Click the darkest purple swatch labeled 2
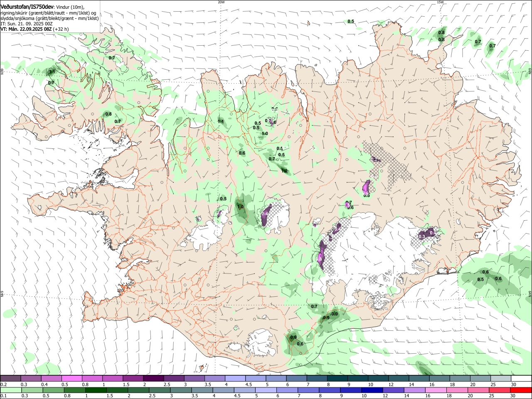 coord(153,378)
